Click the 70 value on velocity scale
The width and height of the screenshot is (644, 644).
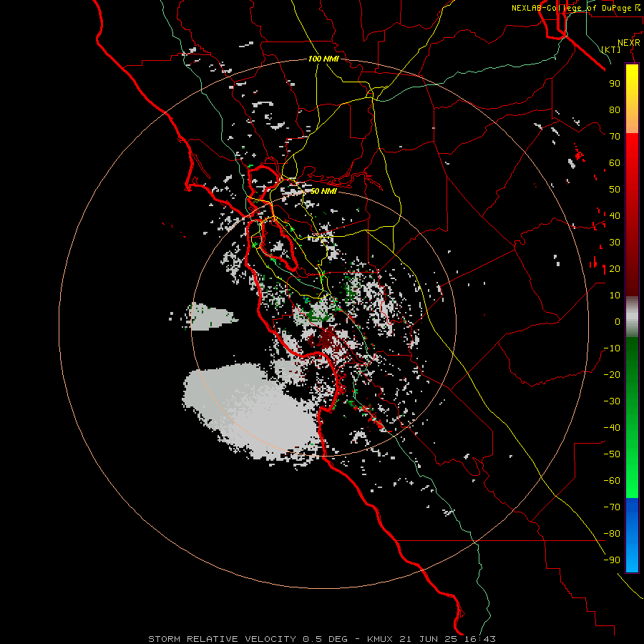[615, 137]
